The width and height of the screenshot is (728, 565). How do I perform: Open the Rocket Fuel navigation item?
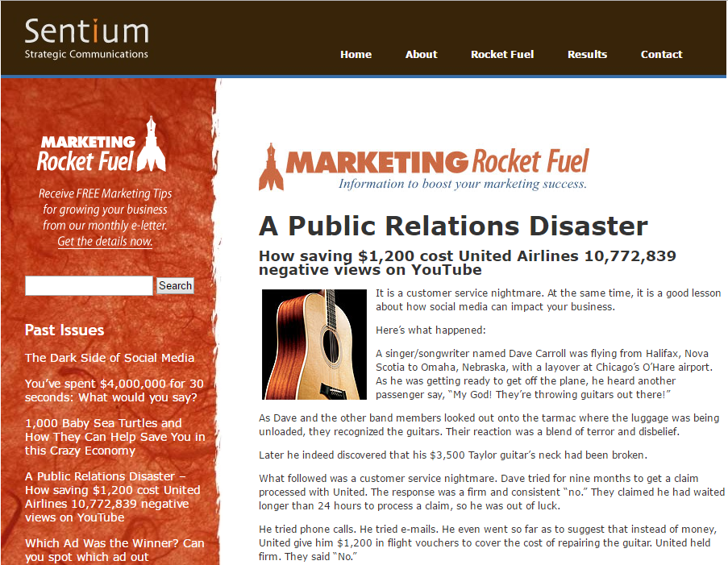(x=502, y=55)
